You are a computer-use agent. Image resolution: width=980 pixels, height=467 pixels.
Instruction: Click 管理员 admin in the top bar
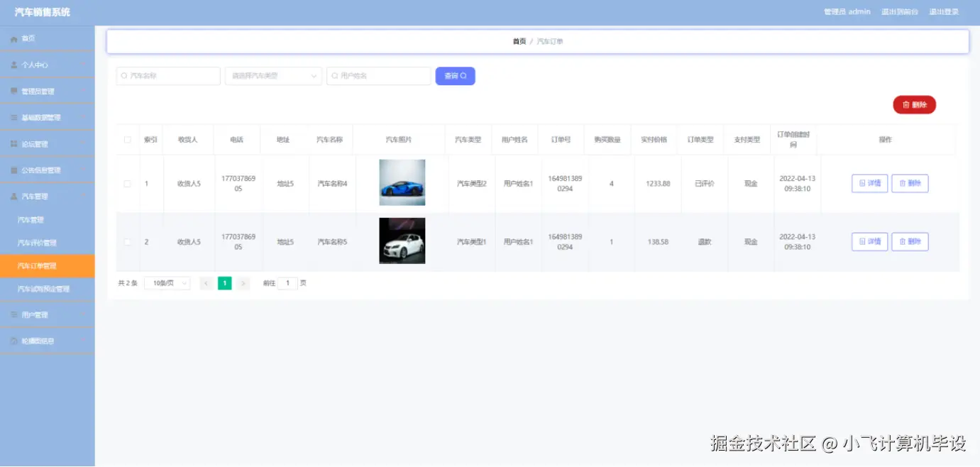847,12
